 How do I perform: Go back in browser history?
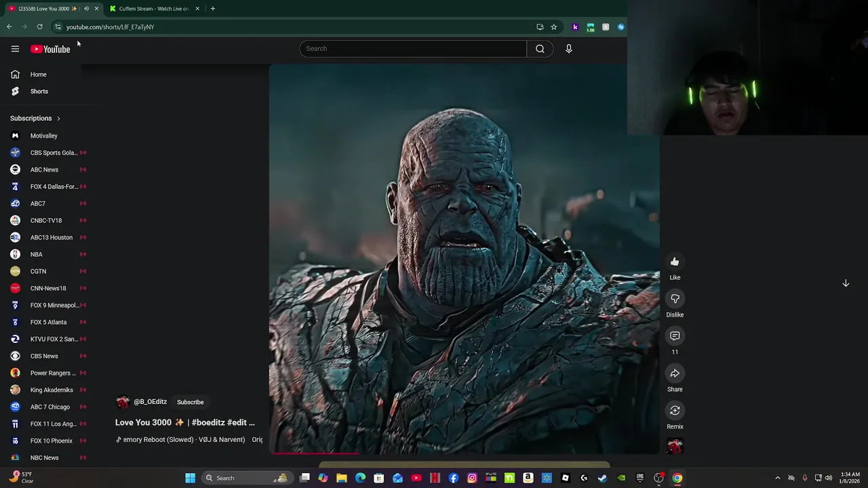[9, 27]
